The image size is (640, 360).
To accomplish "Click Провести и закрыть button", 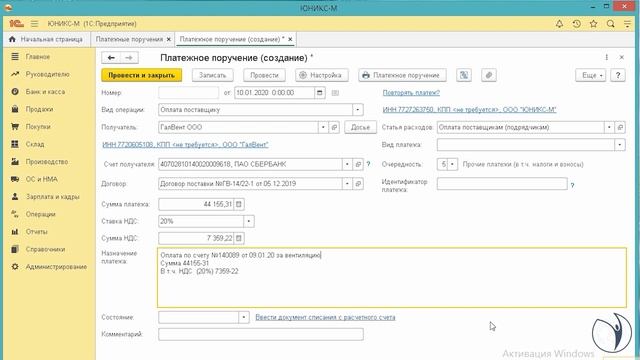I will pos(141,75).
